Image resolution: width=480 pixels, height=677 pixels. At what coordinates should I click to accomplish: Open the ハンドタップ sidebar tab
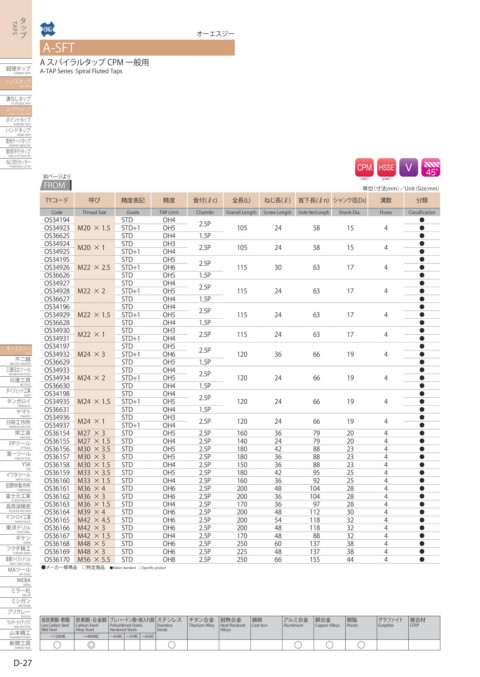click(x=16, y=131)
